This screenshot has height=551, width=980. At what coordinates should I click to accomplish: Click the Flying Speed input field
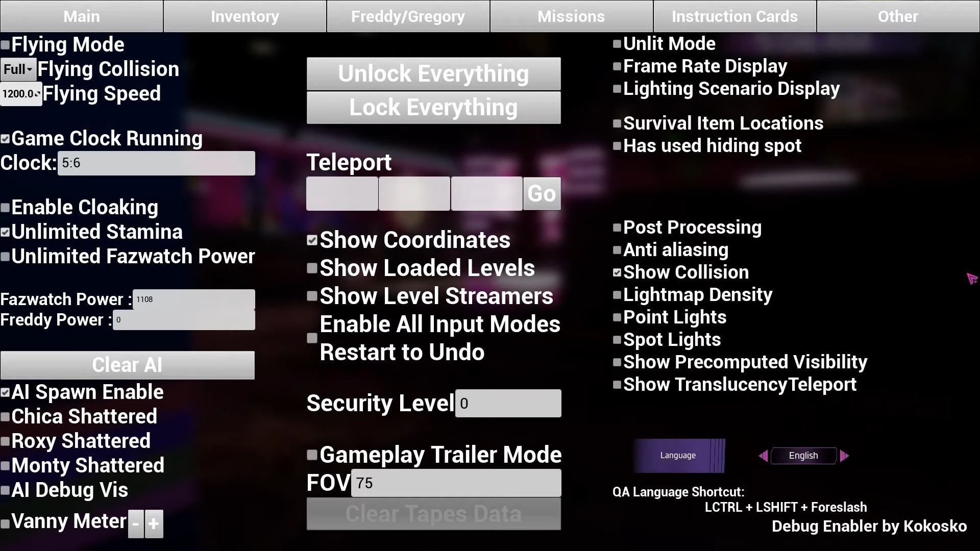click(20, 93)
